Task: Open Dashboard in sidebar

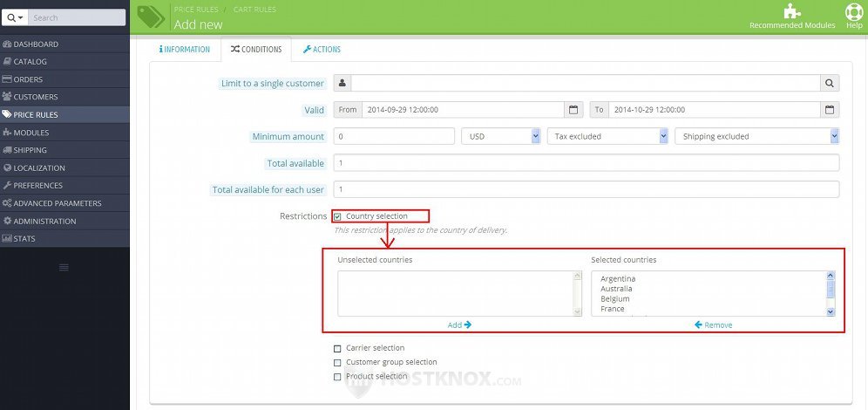Action: [x=64, y=44]
